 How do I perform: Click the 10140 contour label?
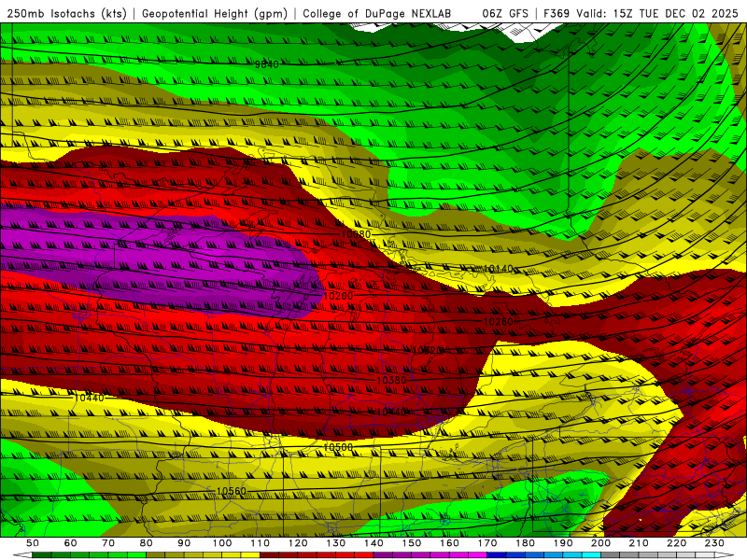coord(498,269)
